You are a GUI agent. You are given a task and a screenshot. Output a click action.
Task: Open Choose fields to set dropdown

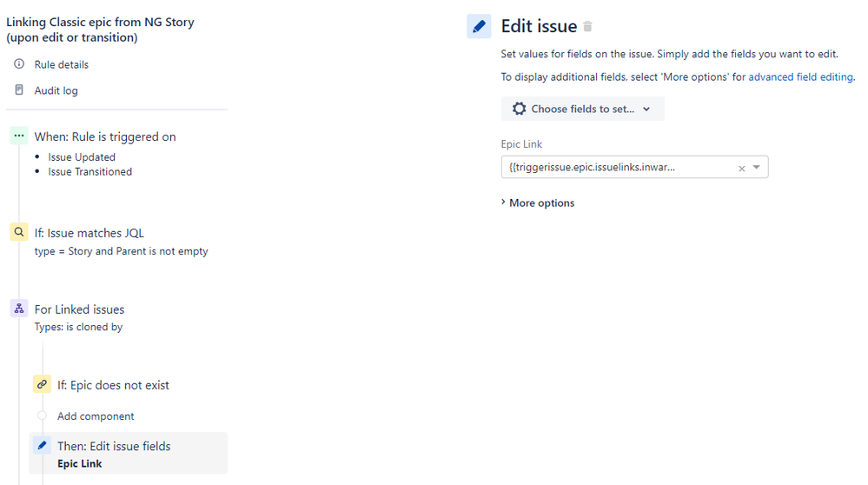coord(583,109)
